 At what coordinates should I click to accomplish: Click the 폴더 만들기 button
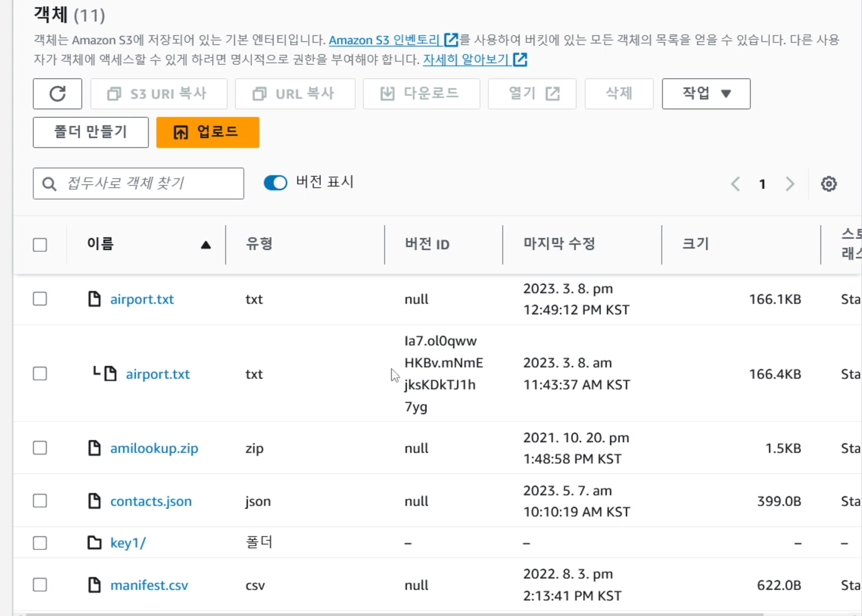[91, 132]
